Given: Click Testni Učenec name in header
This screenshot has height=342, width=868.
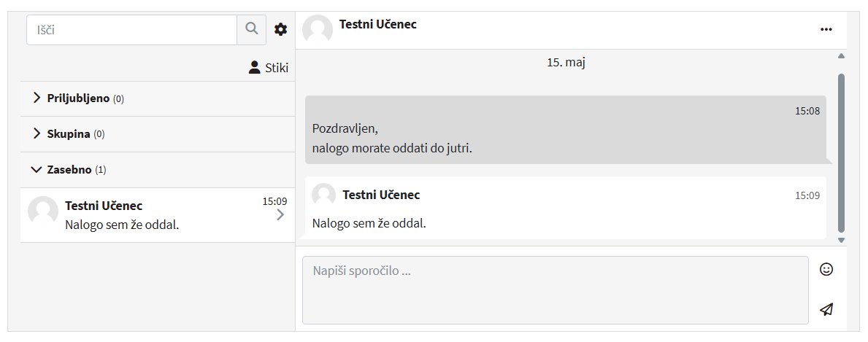Looking at the screenshot, I should 378,24.
